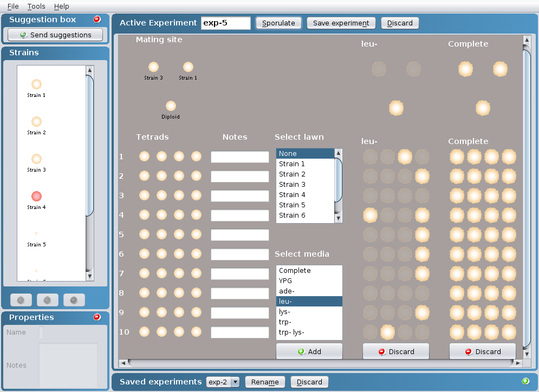The image size is (539, 392).
Task: Select the tiny Strain 5 colony in Strains list
Action: point(36,233)
